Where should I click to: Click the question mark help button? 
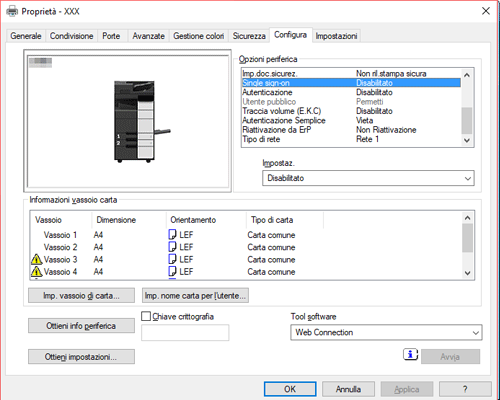click(465, 389)
